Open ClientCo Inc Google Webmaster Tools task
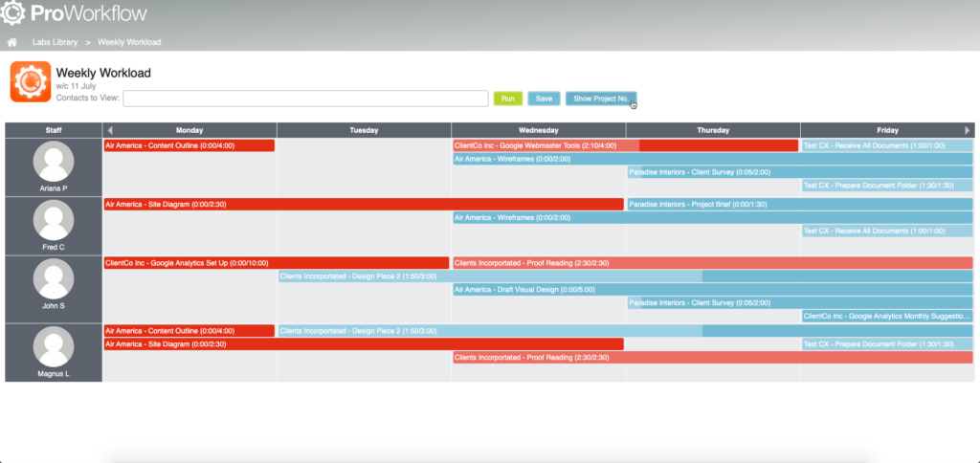This screenshot has height=463, width=980. (x=626, y=145)
